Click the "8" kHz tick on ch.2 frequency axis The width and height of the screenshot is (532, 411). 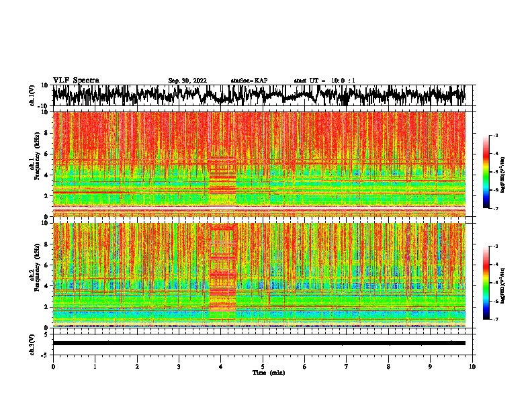pyautogui.click(x=46, y=244)
